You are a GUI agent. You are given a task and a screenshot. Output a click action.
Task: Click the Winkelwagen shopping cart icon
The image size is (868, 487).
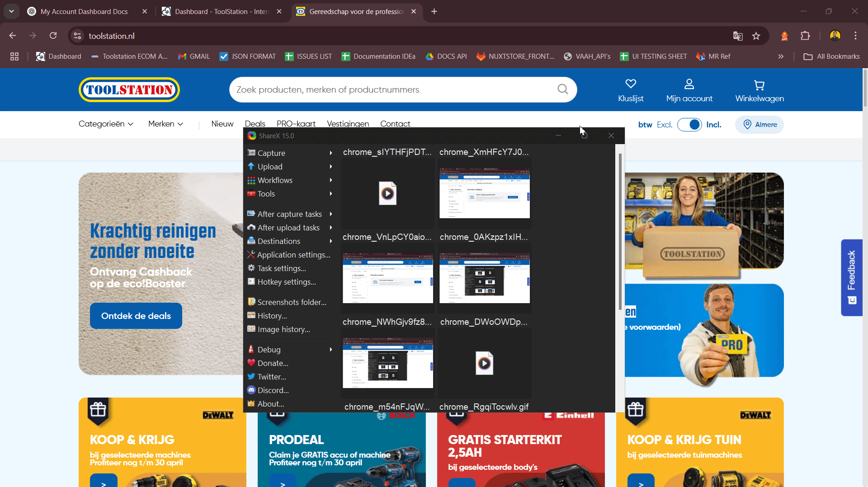pyautogui.click(x=759, y=84)
